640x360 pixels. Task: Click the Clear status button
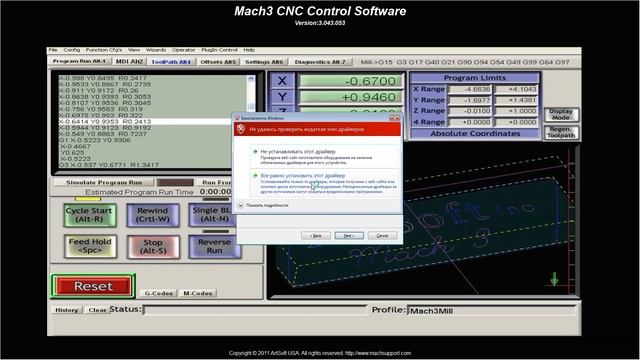point(97,310)
